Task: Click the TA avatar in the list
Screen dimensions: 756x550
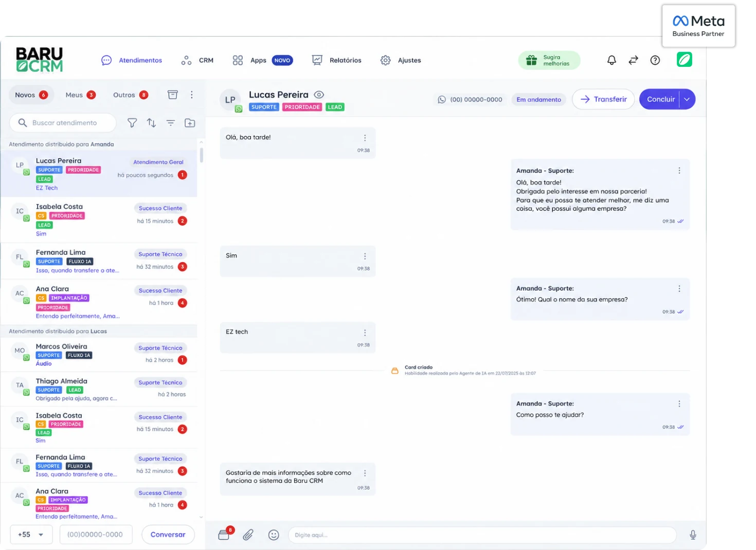Action: pyautogui.click(x=20, y=386)
